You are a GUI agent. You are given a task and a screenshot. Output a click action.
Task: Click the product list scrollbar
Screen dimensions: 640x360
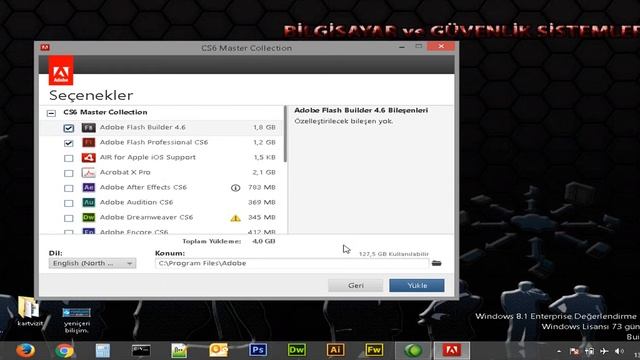pos(285,134)
